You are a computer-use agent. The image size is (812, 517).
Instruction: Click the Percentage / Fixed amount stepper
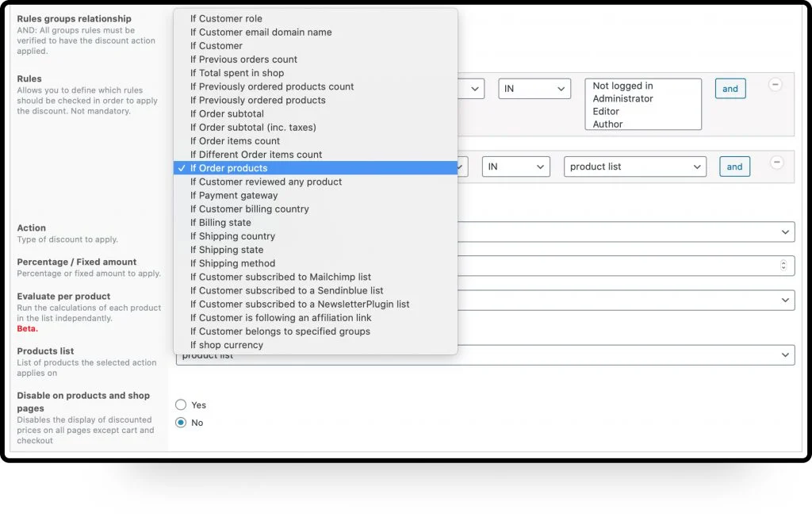pos(783,266)
